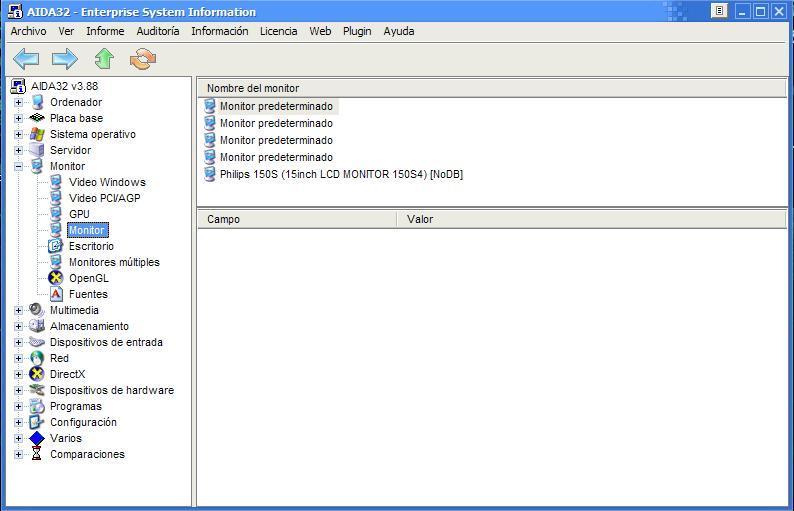Expand the DirectX tree node
This screenshot has height=511, width=794.
(x=18, y=374)
